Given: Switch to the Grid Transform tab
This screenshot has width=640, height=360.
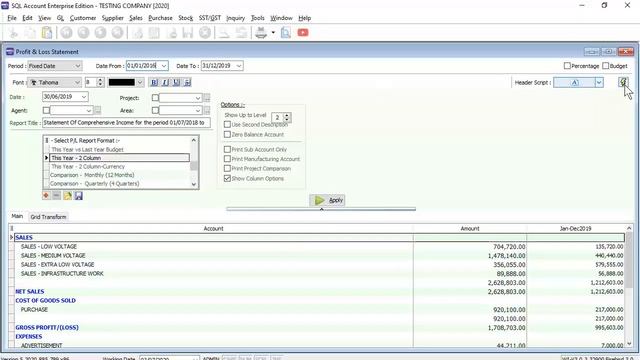Looking at the screenshot, I should click(x=48, y=217).
